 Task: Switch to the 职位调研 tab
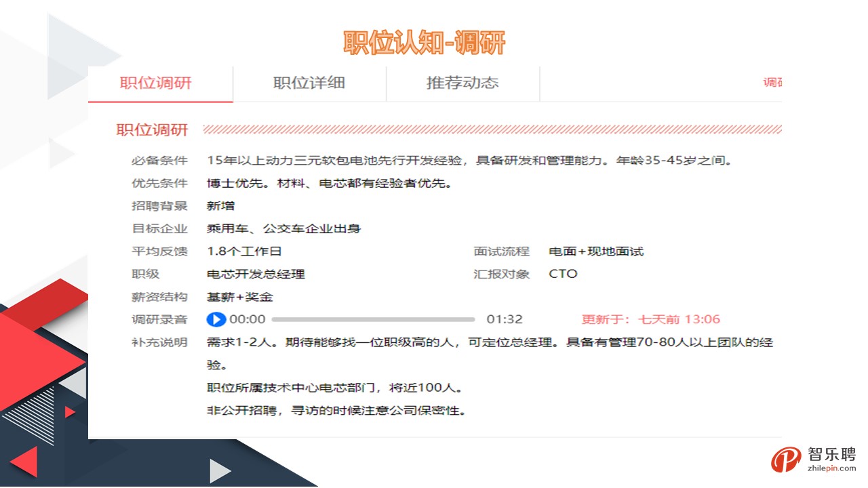(x=161, y=83)
